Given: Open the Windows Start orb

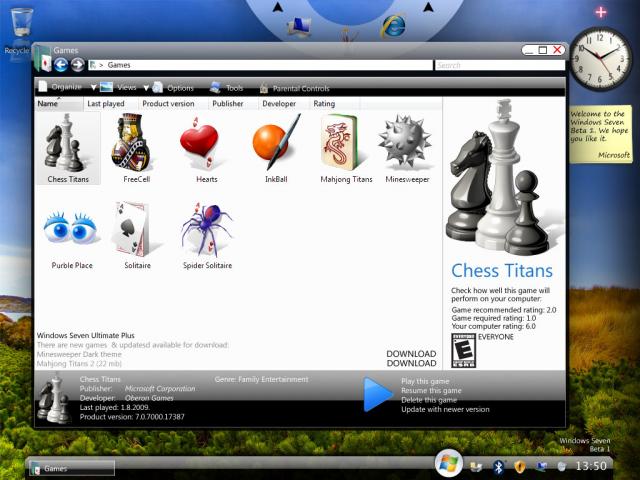Looking at the screenshot, I should (x=448, y=463).
